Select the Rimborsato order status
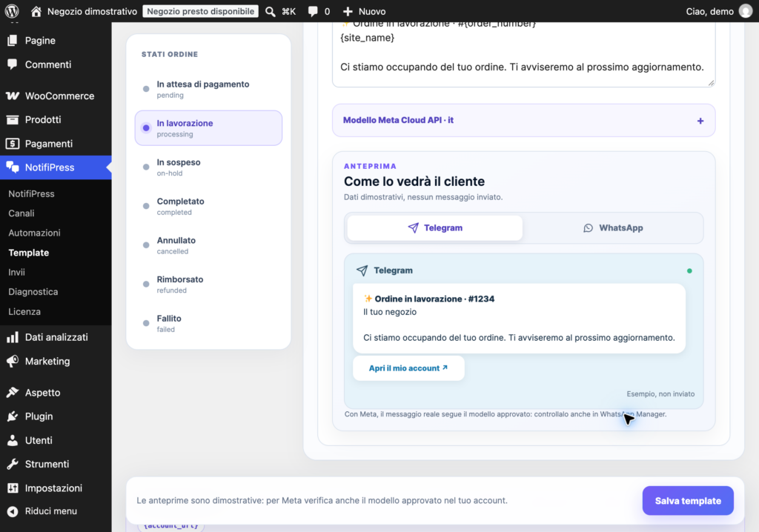The width and height of the screenshot is (759, 532). point(208,285)
